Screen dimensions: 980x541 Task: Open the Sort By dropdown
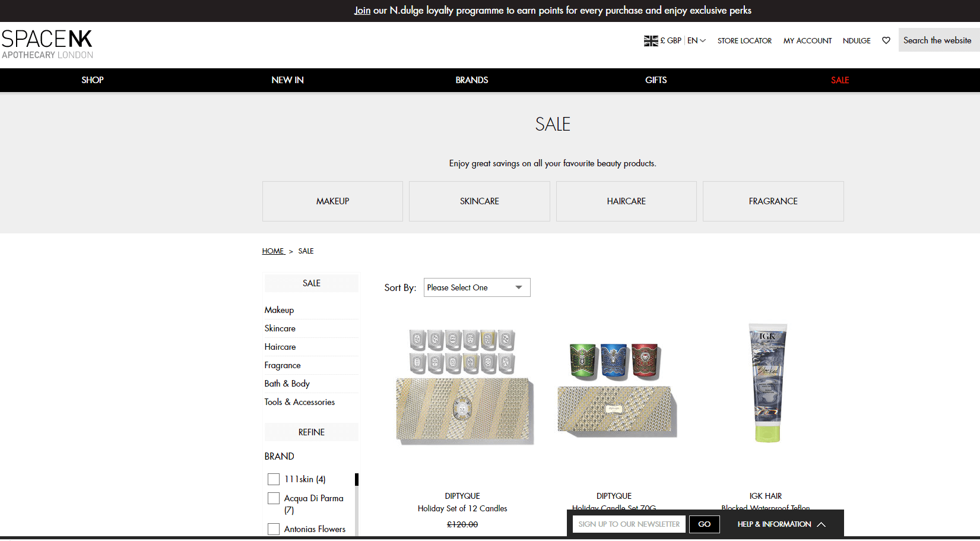coord(477,287)
